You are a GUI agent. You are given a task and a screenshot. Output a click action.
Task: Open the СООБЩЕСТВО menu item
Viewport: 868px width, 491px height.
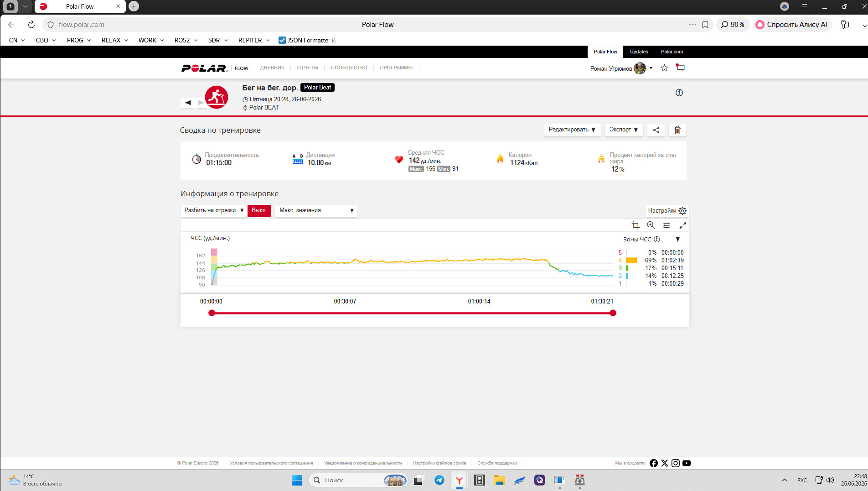tap(349, 68)
